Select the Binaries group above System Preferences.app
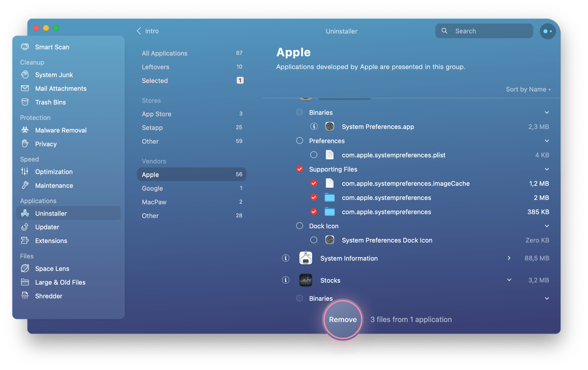The image size is (588, 370). pyautogui.click(x=300, y=112)
